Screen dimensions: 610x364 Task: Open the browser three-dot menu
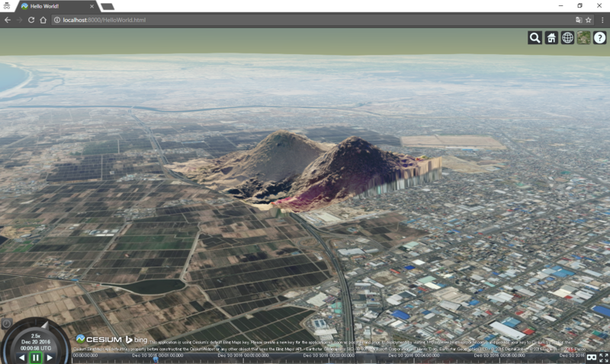pyautogui.click(x=602, y=20)
